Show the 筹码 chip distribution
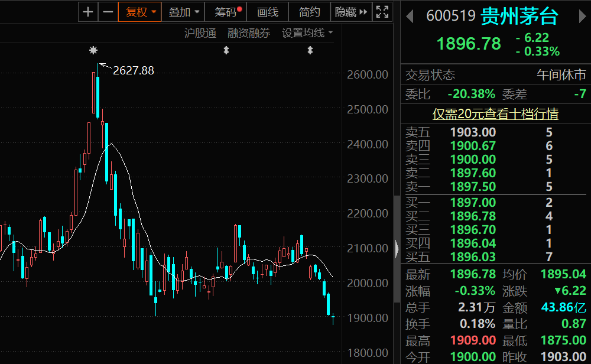 coord(225,12)
